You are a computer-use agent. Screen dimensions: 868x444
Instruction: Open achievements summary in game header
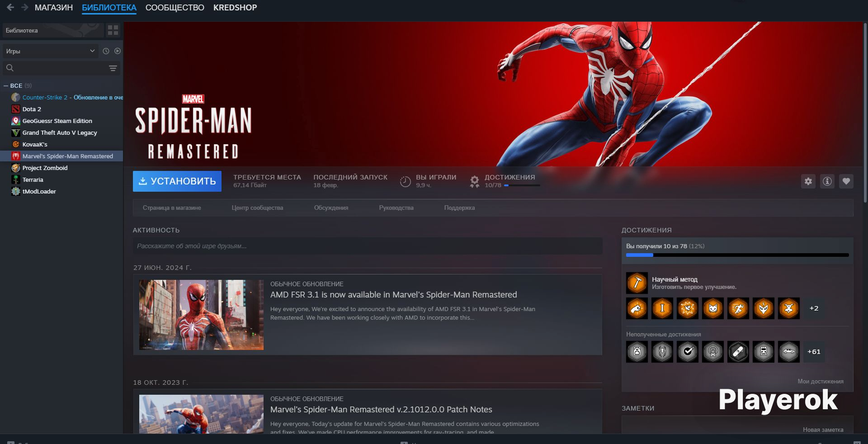505,181
